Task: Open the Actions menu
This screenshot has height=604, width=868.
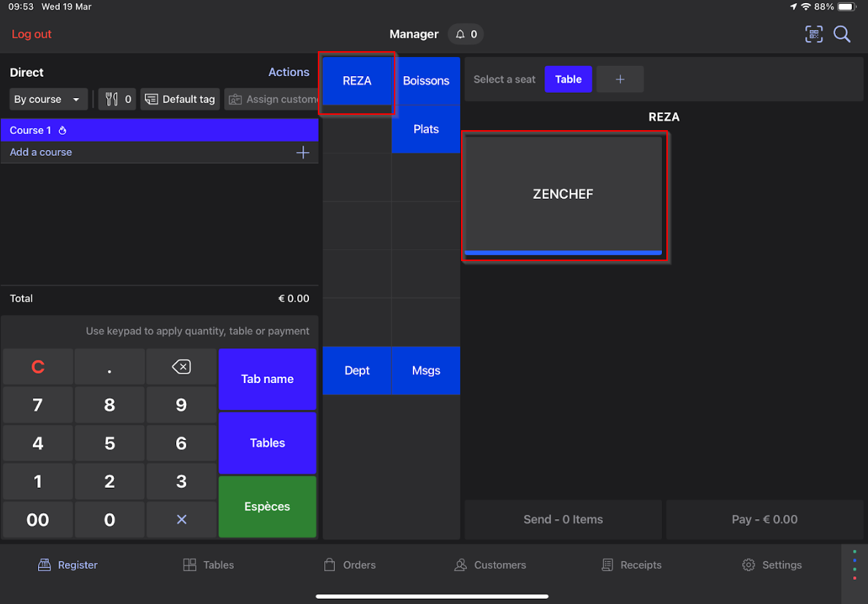Action: 289,72
